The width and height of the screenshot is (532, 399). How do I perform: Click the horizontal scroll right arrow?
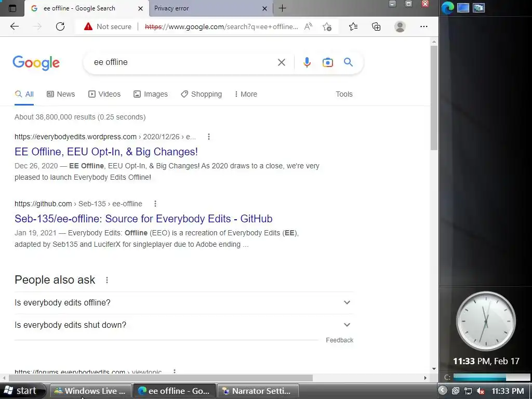425,378
